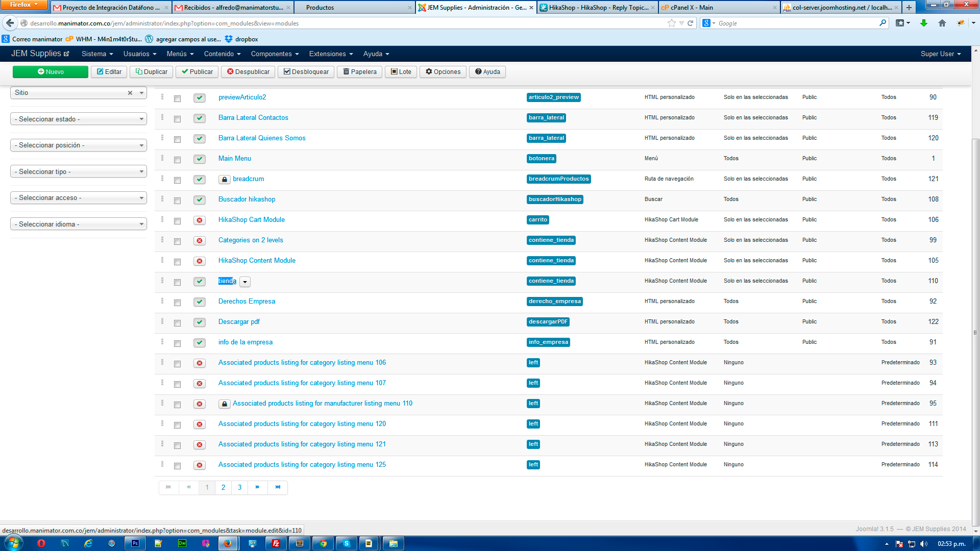980x551 pixels.
Task: Open the Extensiones menu
Action: coord(330,54)
